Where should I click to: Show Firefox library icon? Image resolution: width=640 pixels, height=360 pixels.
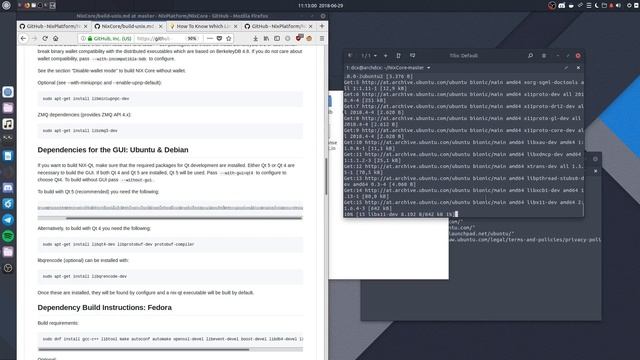tap(266, 38)
